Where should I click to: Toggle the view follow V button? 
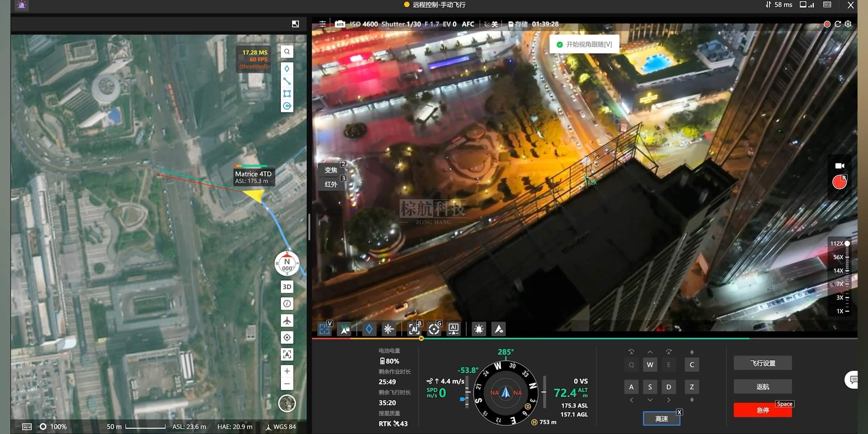click(324, 329)
